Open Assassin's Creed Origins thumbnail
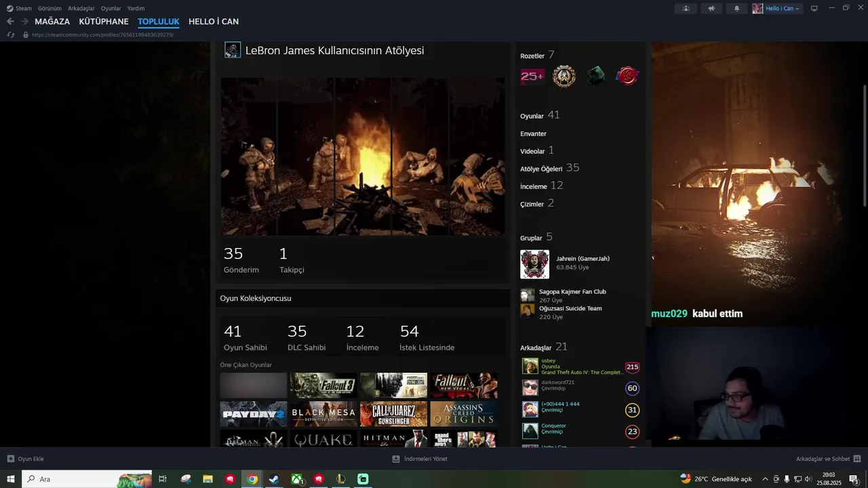Screen dimensions: 868x488 click(x=464, y=413)
